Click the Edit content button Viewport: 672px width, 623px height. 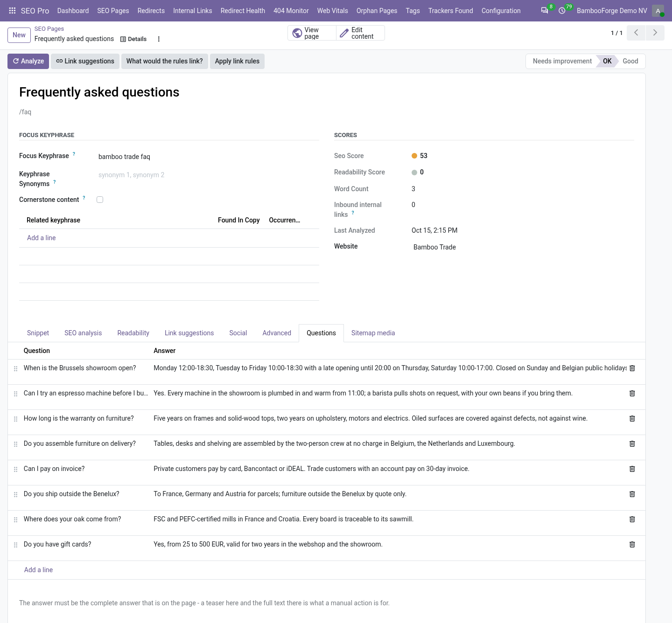[360, 33]
